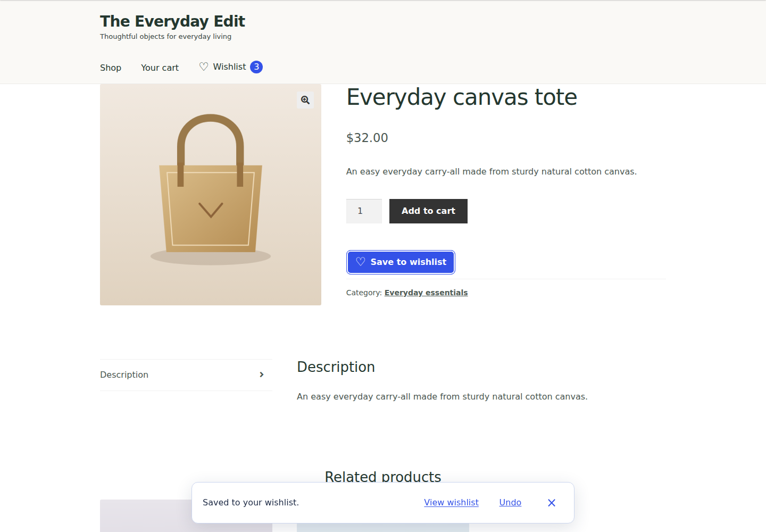Click Save to wishlist button
This screenshot has height=532, width=766.
tap(401, 262)
